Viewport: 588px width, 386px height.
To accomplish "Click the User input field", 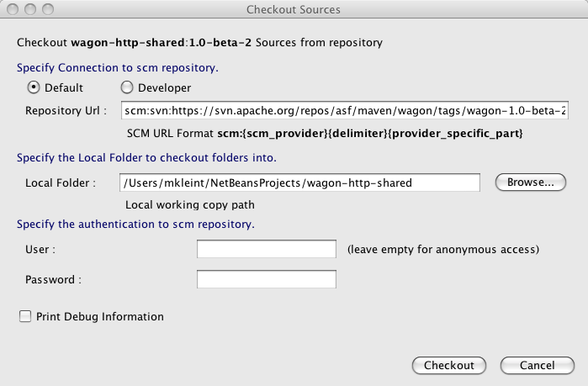I will tap(266, 249).
